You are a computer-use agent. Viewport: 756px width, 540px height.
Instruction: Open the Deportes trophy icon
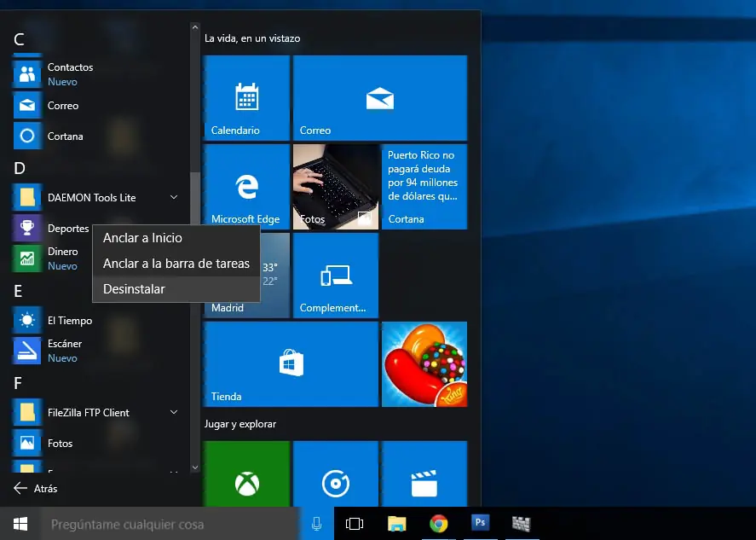coord(27,228)
